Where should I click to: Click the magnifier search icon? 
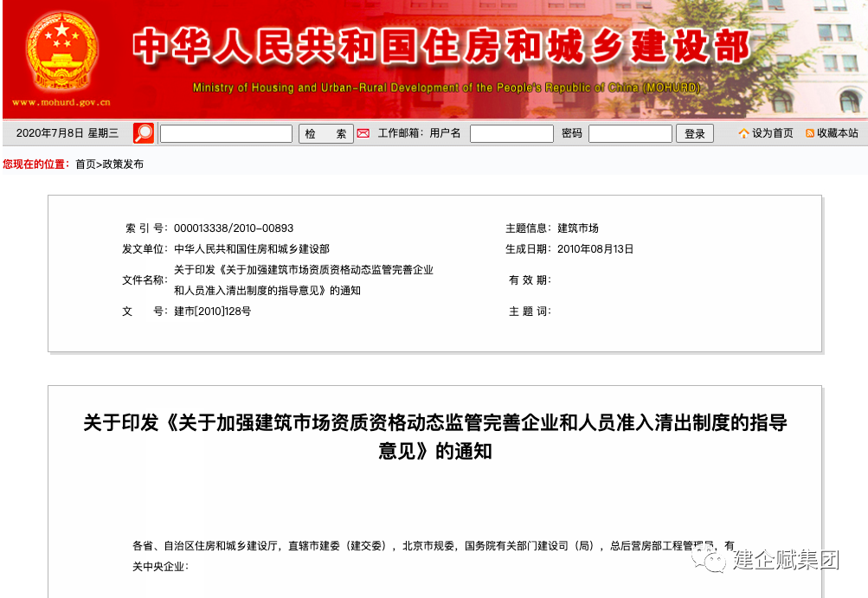(x=143, y=132)
